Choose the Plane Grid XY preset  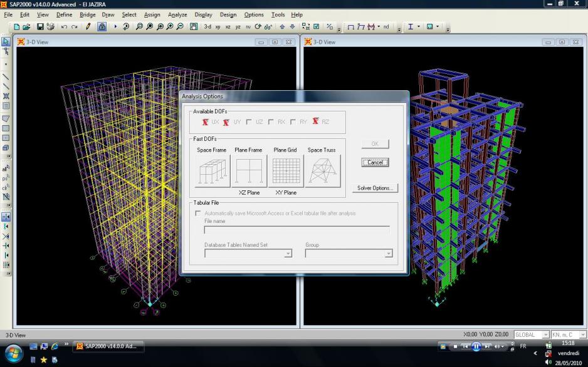(x=286, y=171)
